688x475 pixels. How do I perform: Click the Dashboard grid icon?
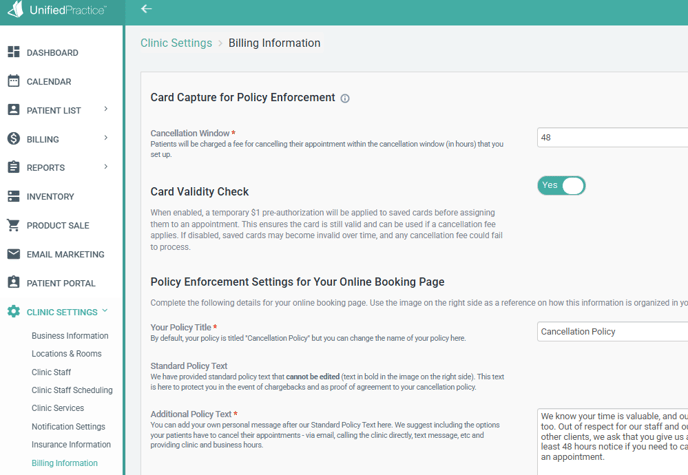click(x=14, y=52)
